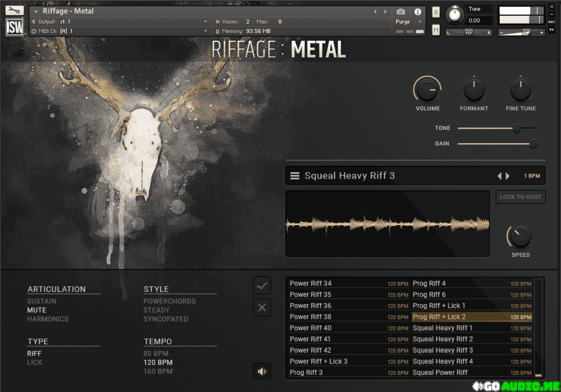Go to next riff with right arrow
The image size is (561, 392).
pos(508,176)
